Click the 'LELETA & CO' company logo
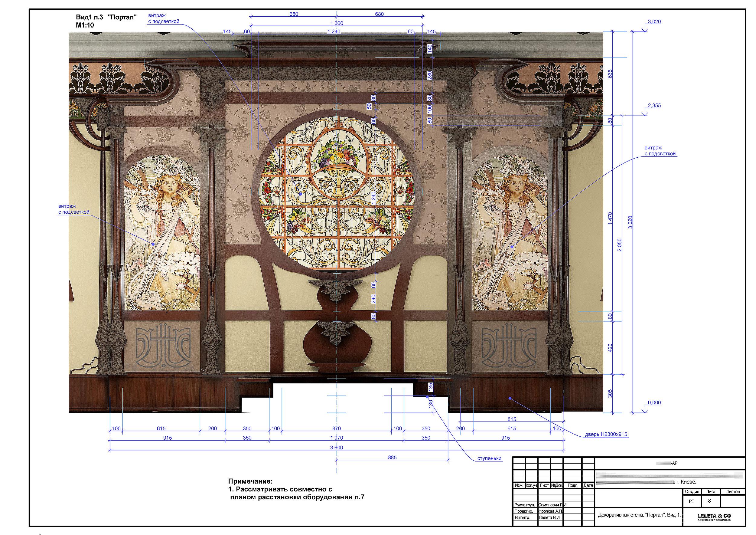 [x=714, y=517]
